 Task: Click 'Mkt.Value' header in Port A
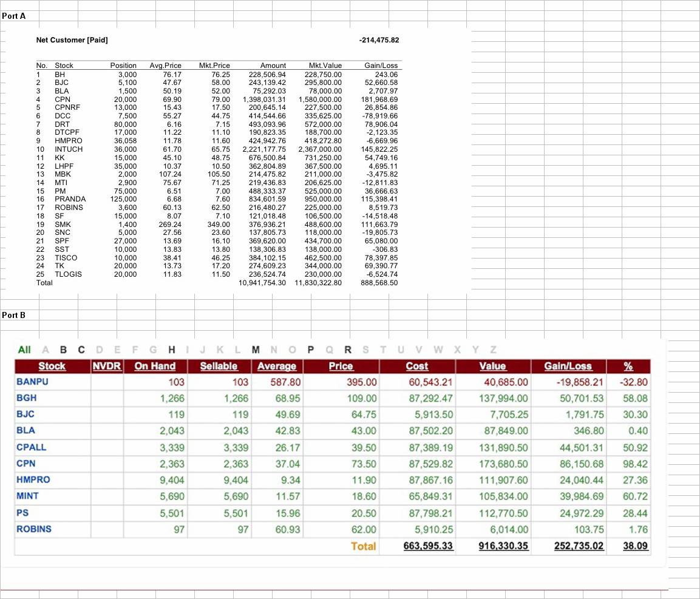[x=325, y=65]
